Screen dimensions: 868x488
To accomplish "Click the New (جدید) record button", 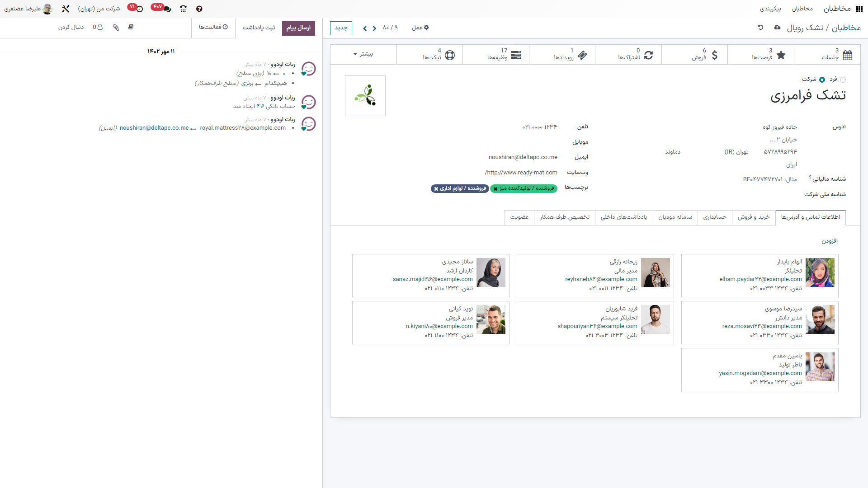I will [341, 28].
